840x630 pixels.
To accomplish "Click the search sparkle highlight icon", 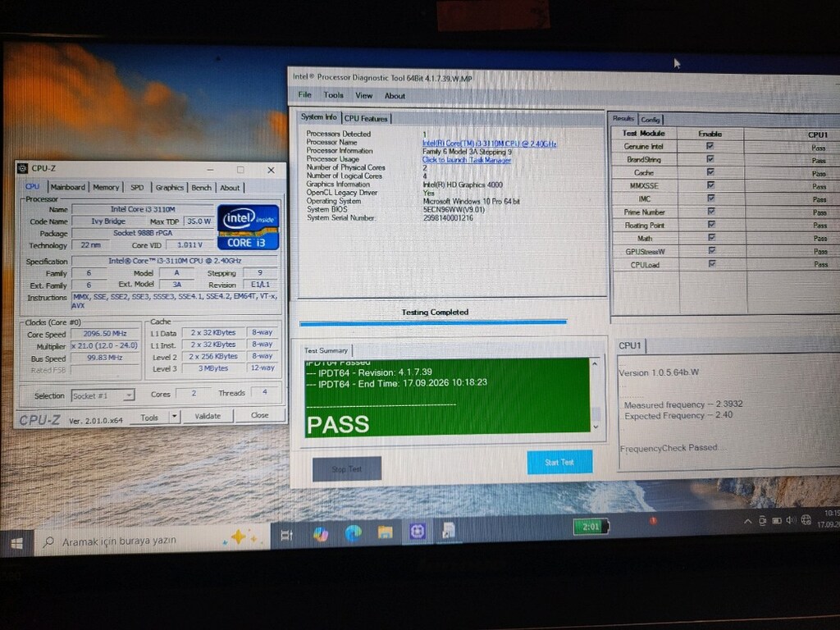I will click(x=240, y=536).
